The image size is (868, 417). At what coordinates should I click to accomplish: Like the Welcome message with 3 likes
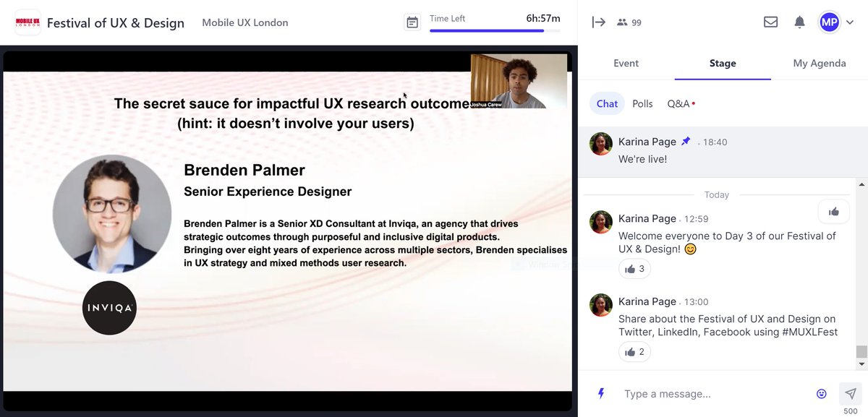634,269
